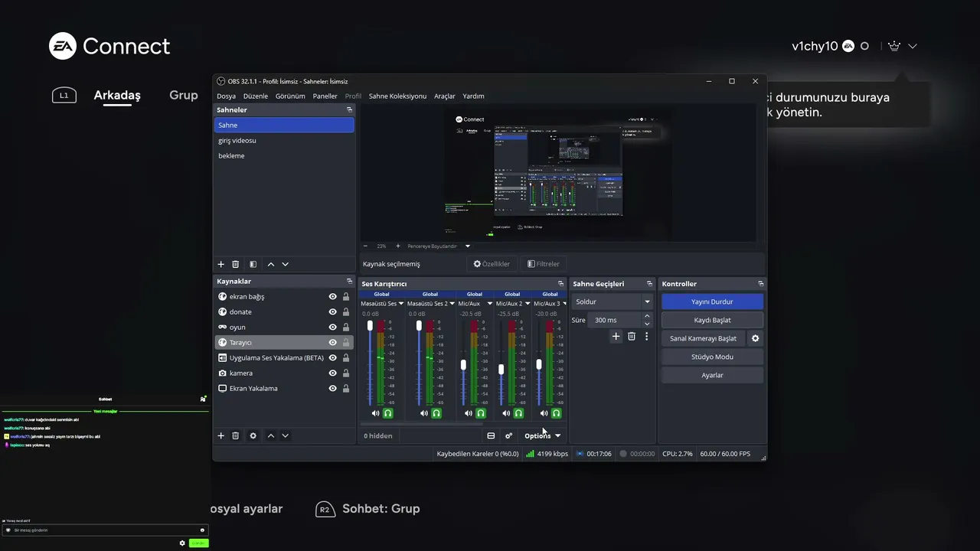Open scene filters icon in Sahneler toolbar
This screenshot has height=551, width=980.
[x=253, y=264]
